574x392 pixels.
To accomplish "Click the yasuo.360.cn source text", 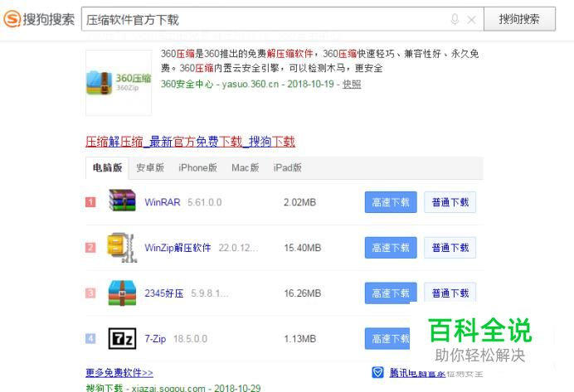I will (251, 84).
